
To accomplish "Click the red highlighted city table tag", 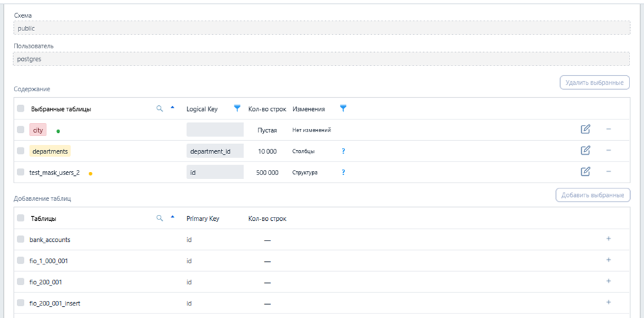I will (x=38, y=130).
